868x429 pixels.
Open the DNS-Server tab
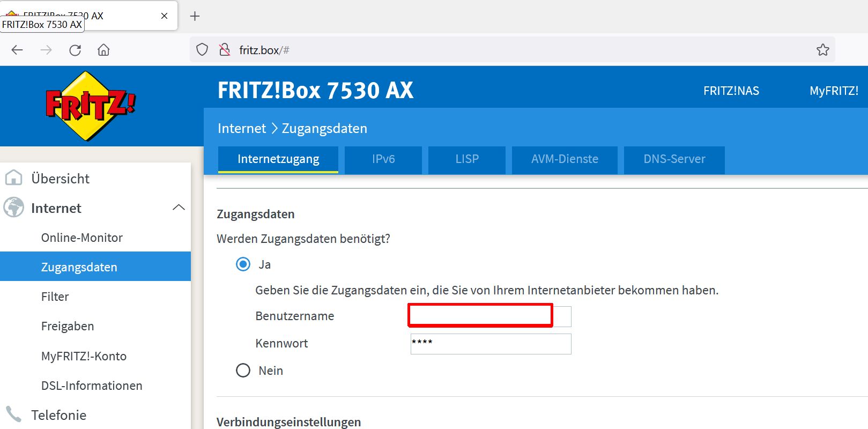click(674, 159)
